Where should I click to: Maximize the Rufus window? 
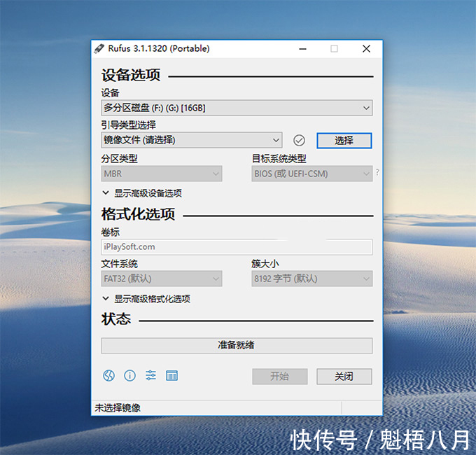334,49
